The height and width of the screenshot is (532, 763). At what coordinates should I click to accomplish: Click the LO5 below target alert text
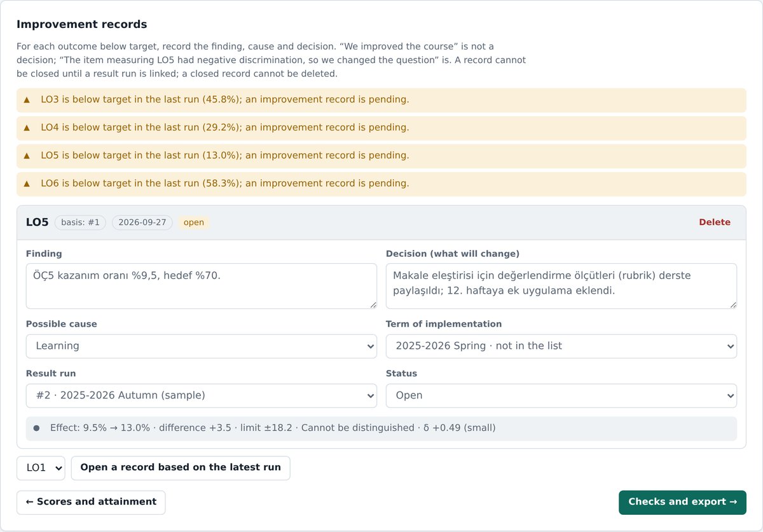click(x=225, y=156)
